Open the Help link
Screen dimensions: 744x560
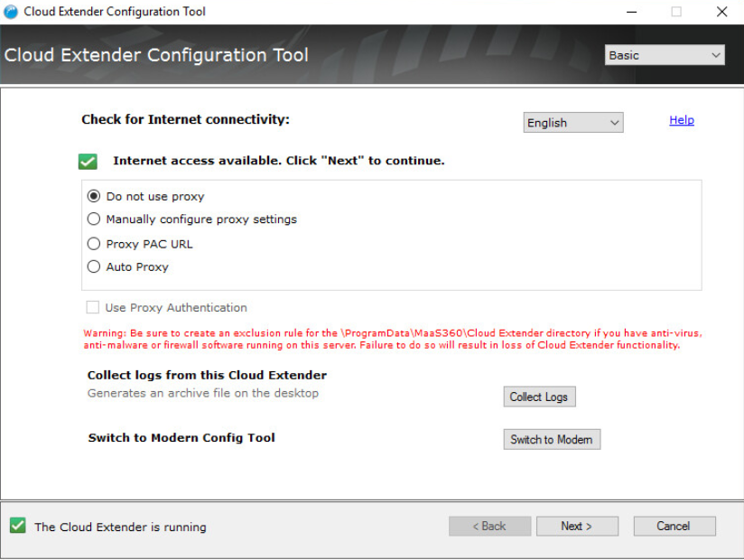681,120
